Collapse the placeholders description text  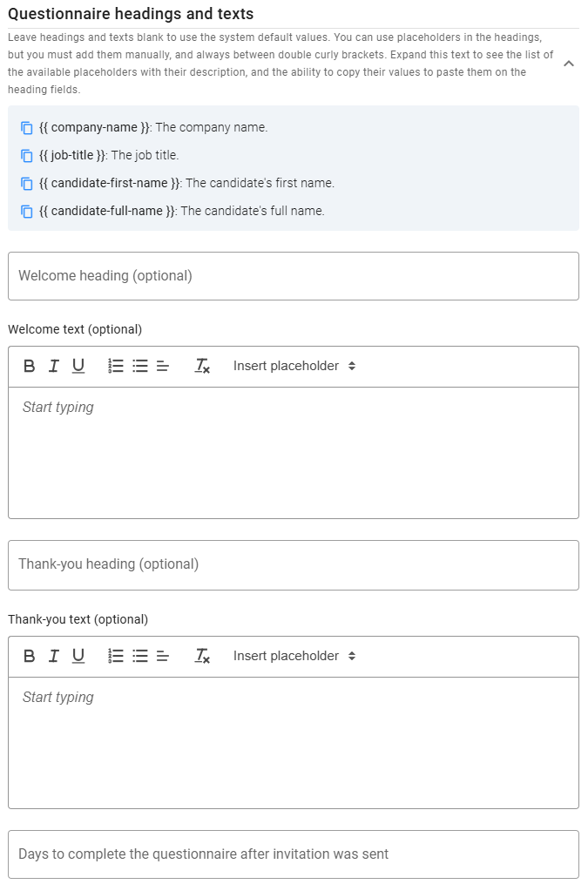[570, 64]
